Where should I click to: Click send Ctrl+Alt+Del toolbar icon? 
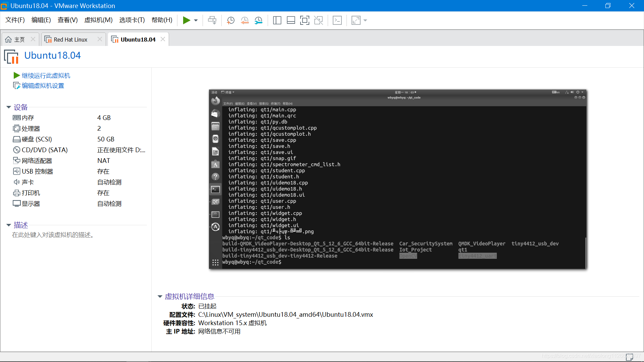point(212,20)
